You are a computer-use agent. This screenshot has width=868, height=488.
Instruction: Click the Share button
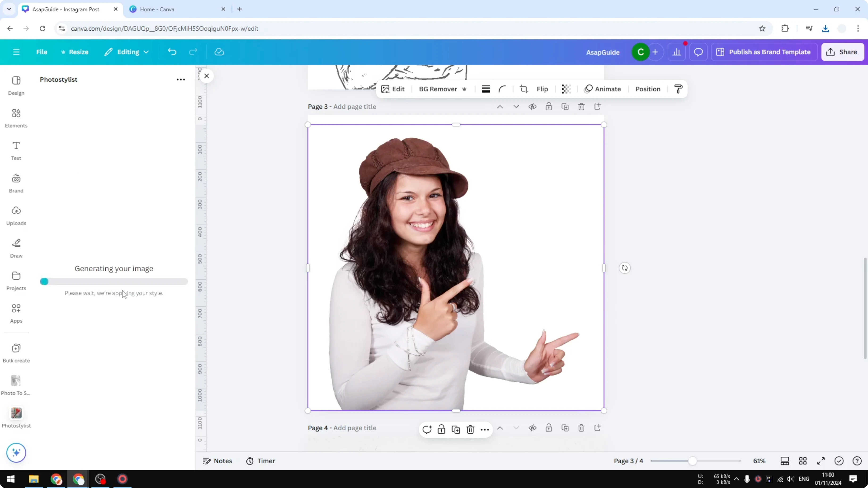pyautogui.click(x=843, y=52)
